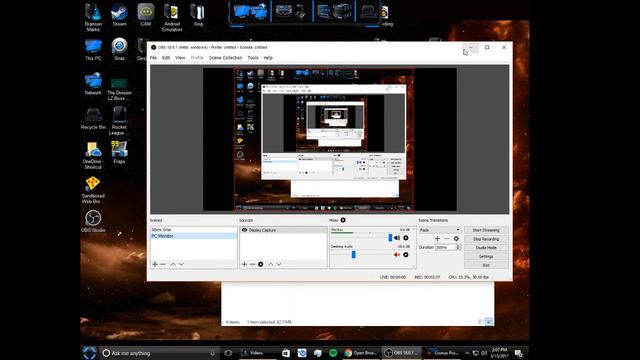Enable Studio Mode button
The width and height of the screenshot is (640, 360).
click(486, 248)
